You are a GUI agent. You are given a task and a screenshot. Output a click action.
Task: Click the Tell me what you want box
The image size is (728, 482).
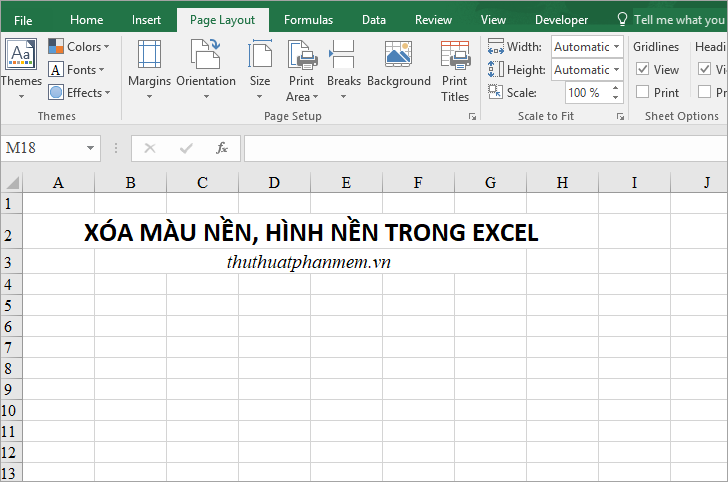point(672,20)
